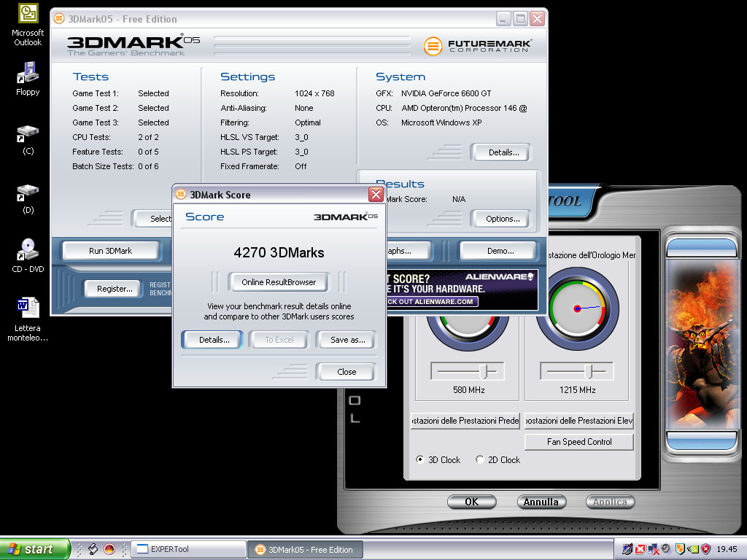Image resolution: width=747 pixels, height=560 pixels.
Task: Open Options... in Results section
Action: 503,219
